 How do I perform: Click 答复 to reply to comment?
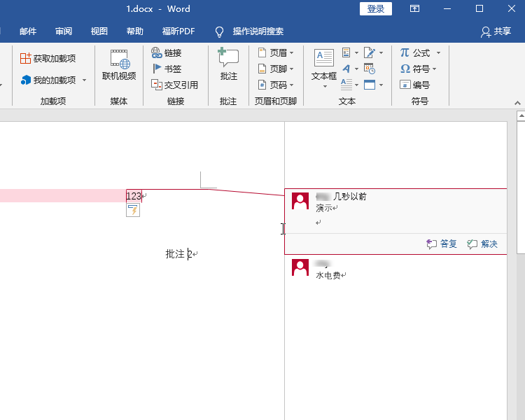442,244
